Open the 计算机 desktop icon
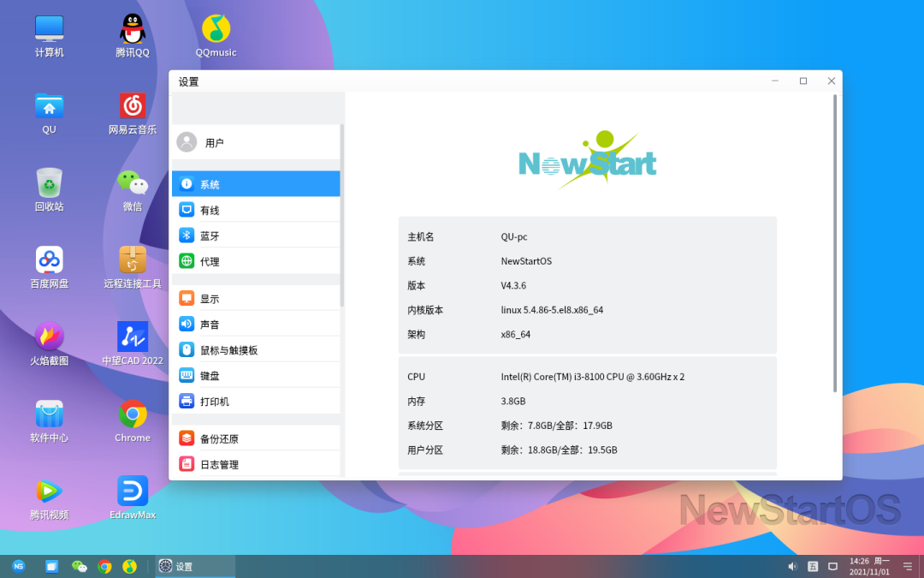Image resolution: width=924 pixels, height=578 pixels. pyautogui.click(x=49, y=35)
